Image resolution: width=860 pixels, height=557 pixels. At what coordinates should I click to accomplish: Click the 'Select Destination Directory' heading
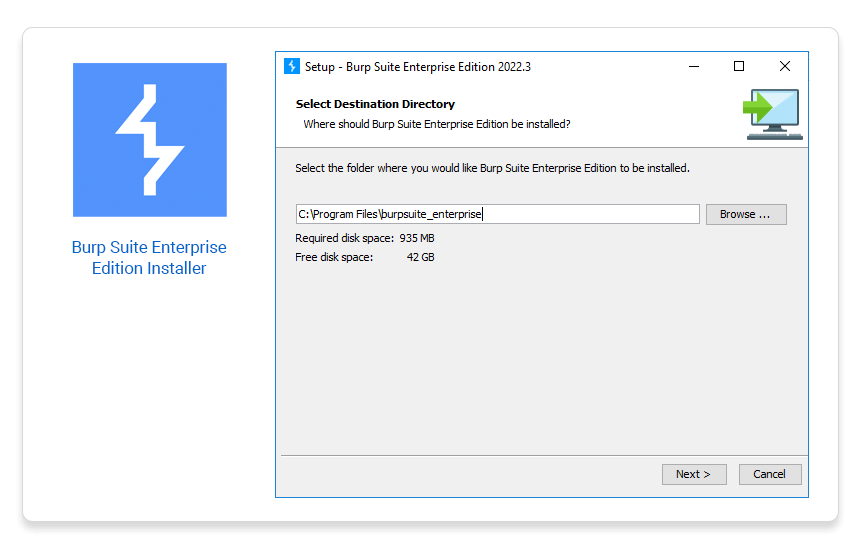375,104
